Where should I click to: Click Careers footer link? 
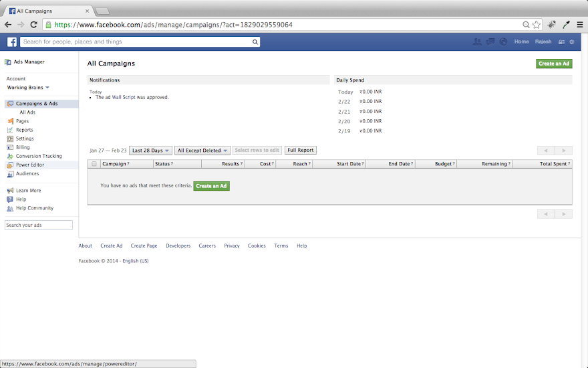tap(207, 246)
